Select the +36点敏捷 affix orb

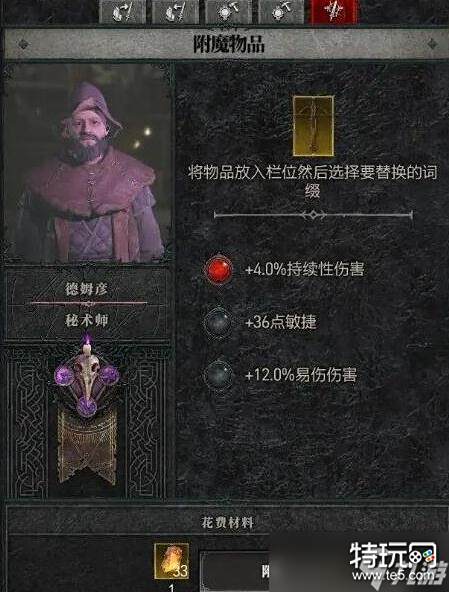[x=218, y=322]
